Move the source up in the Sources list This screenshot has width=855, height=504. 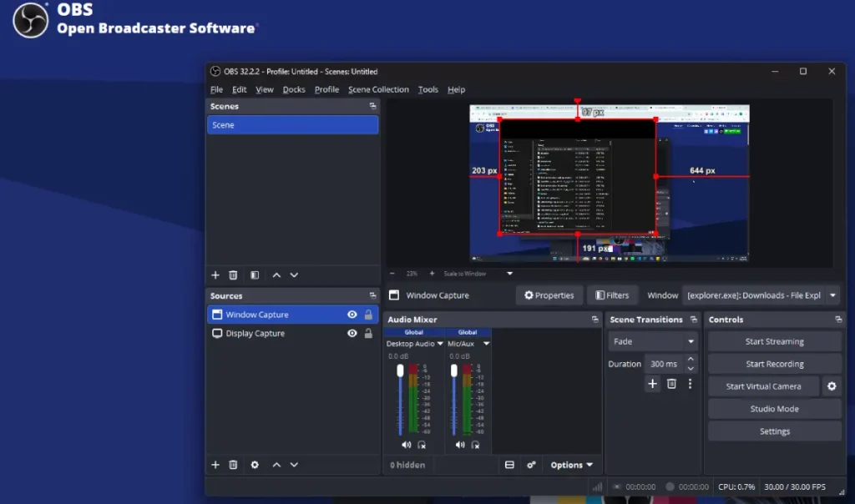click(276, 465)
